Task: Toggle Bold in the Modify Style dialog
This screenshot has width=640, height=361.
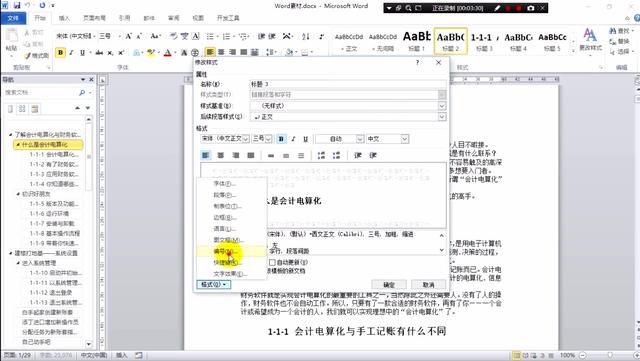Action: pyautogui.click(x=281, y=139)
